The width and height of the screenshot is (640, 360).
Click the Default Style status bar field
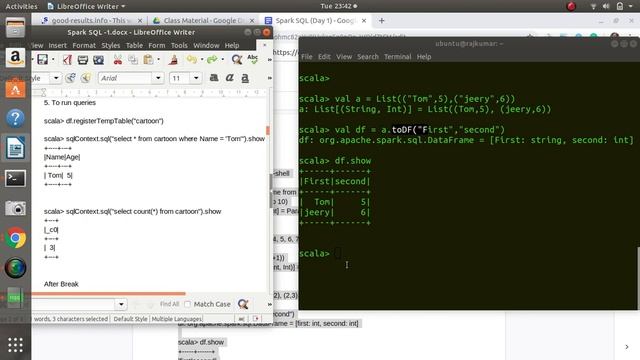(130, 319)
